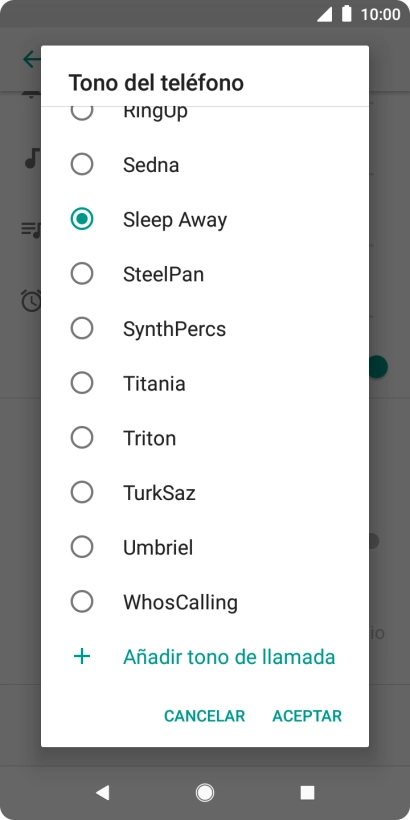
Task: Open Añadir tono de llamada link
Action: tap(229, 656)
